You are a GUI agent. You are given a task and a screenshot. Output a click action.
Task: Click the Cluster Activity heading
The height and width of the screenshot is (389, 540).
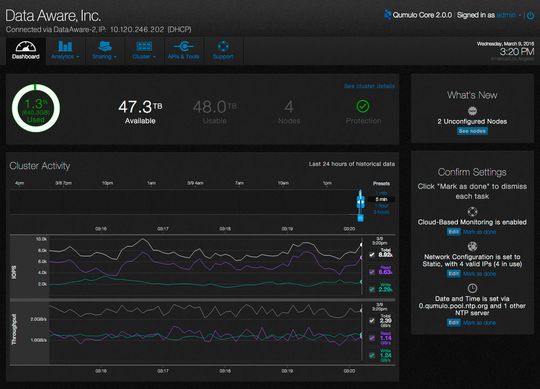pos(40,166)
